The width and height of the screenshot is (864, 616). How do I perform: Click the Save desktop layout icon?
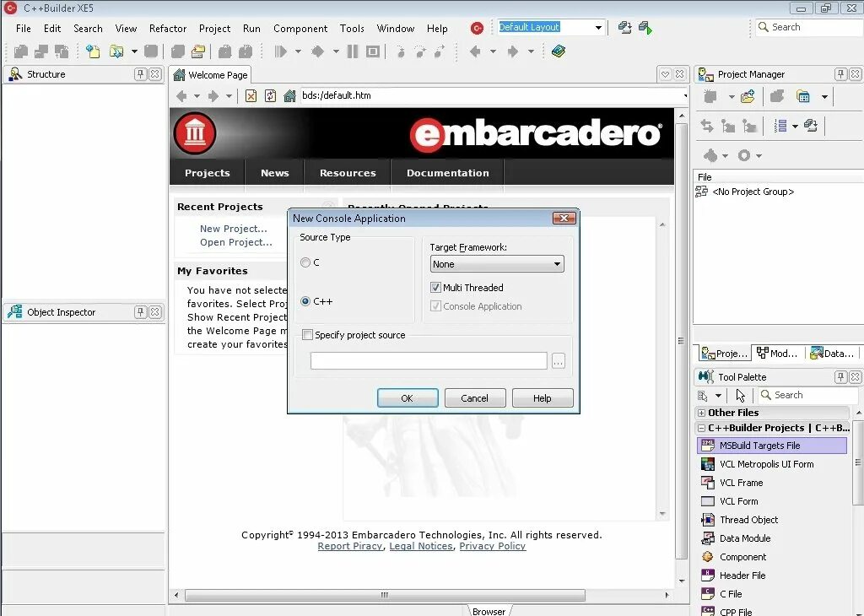[x=624, y=28]
